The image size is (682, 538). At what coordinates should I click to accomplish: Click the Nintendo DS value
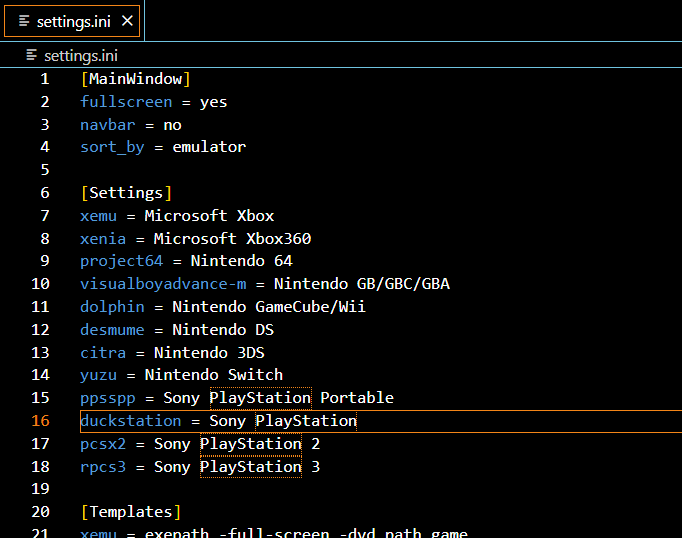click(x=223, y=330)
